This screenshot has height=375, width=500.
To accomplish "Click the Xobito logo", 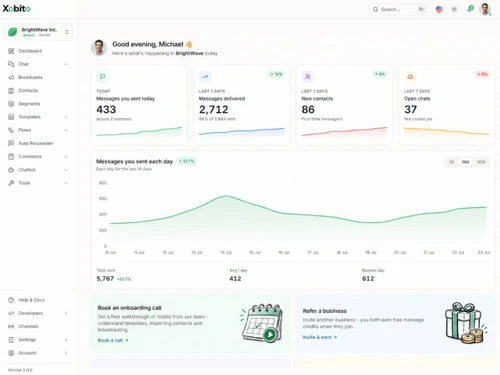I will click(x=17, y=9).
